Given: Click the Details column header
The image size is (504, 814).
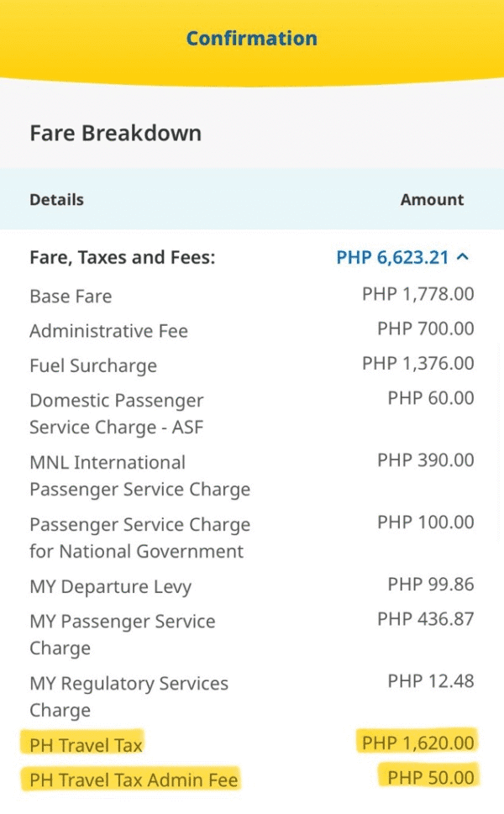Looking at the screenshot, I should coord(56,199).
